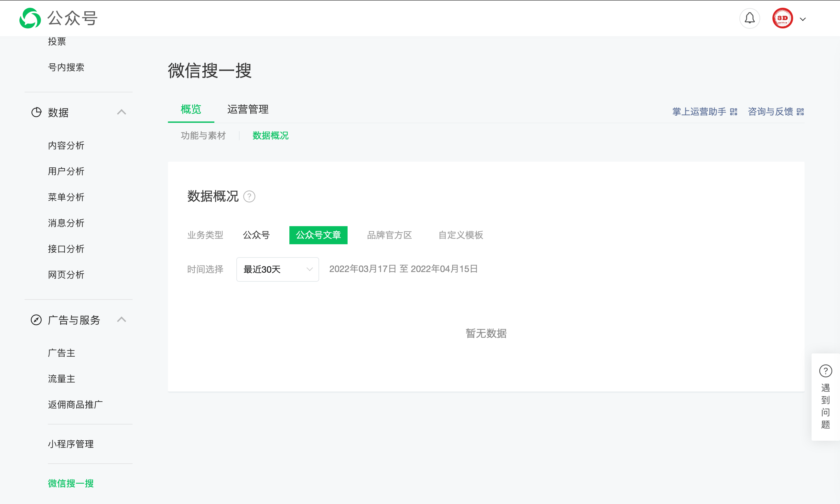Switch to the 概览 tab
This screenshot has width=840, height=504.
[x=191, y=109]
